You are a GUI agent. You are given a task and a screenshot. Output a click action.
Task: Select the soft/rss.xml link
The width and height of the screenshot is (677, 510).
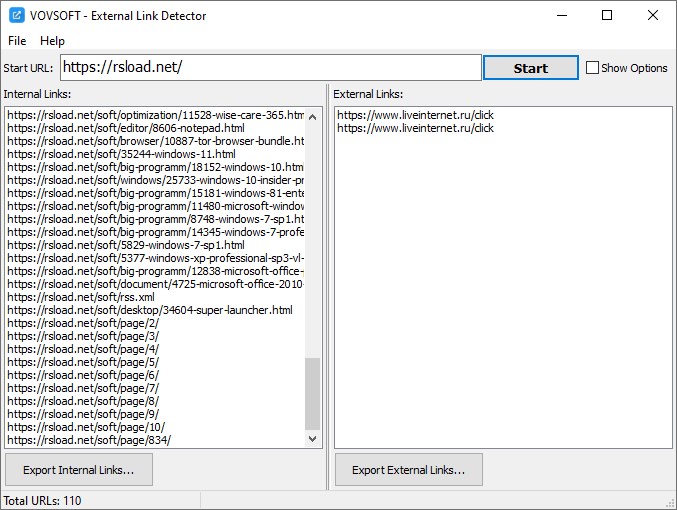(x=81, y=297)
